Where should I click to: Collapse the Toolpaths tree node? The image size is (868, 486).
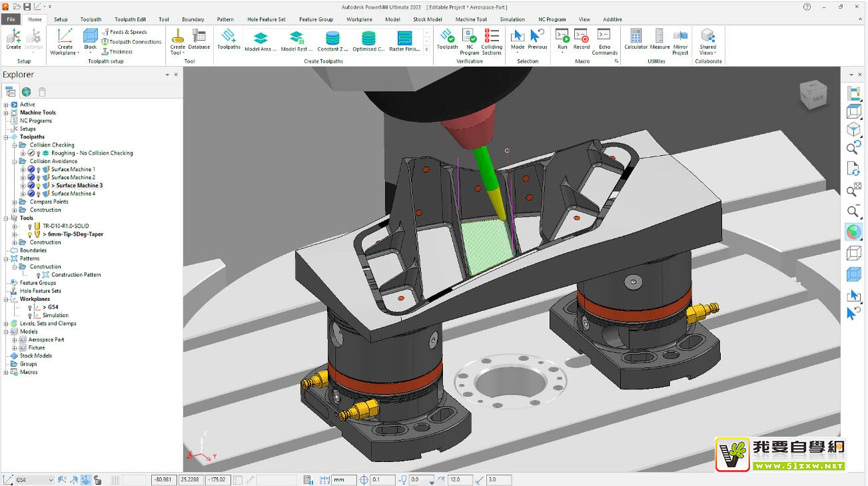[6, 137]
